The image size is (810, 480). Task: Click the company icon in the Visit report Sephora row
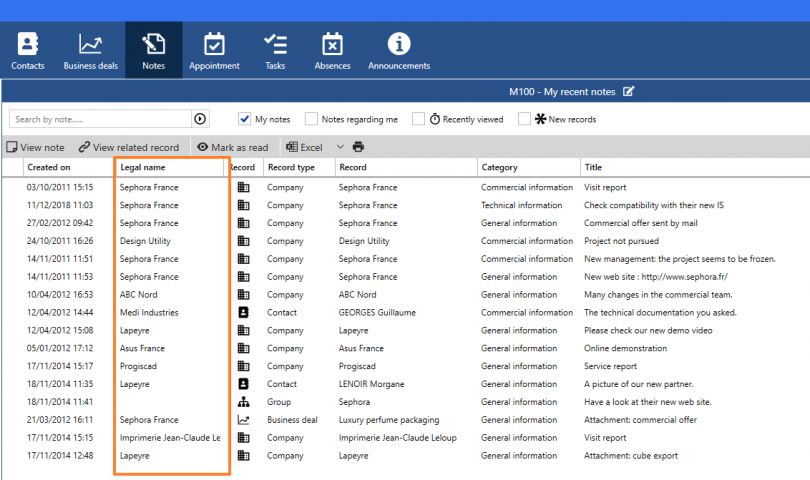[x=243, y=187]
